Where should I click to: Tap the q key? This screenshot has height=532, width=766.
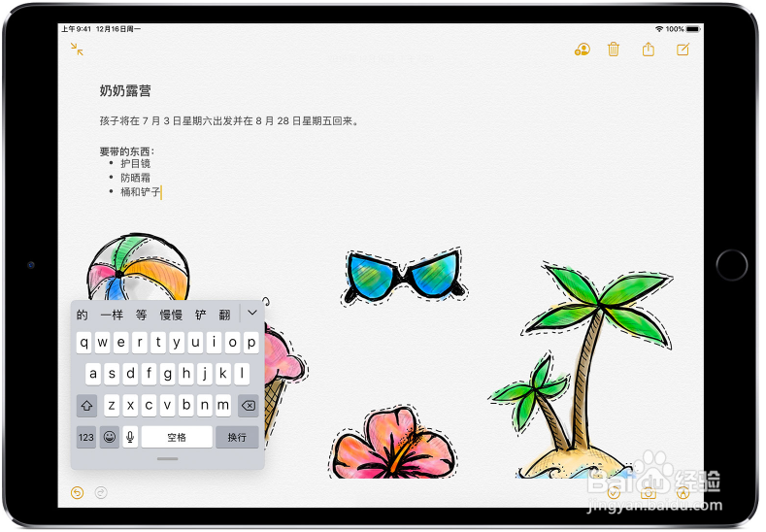[x=84, y=343]
